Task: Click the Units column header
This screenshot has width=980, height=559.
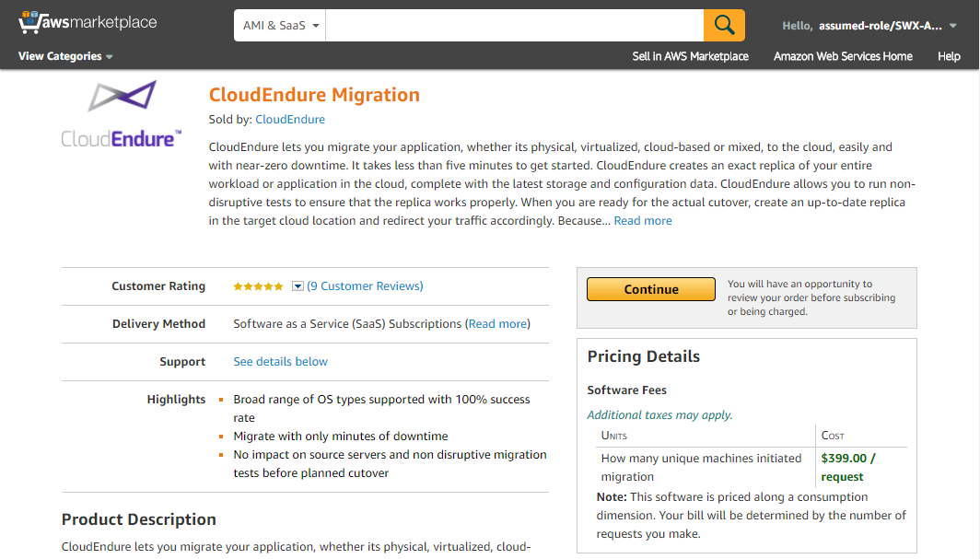Action: tap(613, 436)
